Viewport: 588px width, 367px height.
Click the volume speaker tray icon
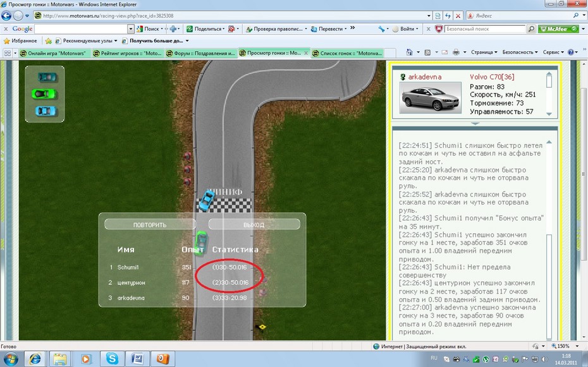(544, 359)
